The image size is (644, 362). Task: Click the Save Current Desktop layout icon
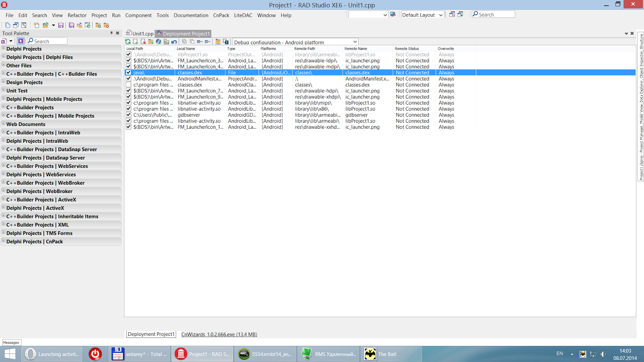click(452, 14)
